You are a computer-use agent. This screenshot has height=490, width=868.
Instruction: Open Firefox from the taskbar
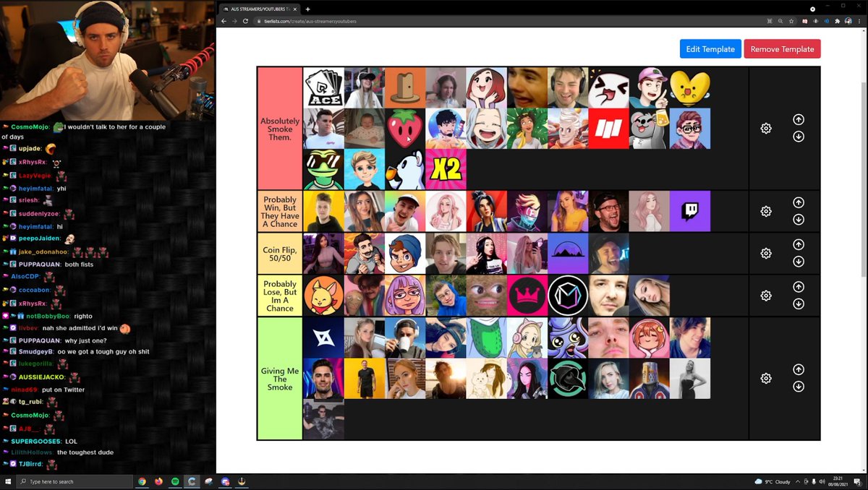pyautogui.click(x=158, y=481)
